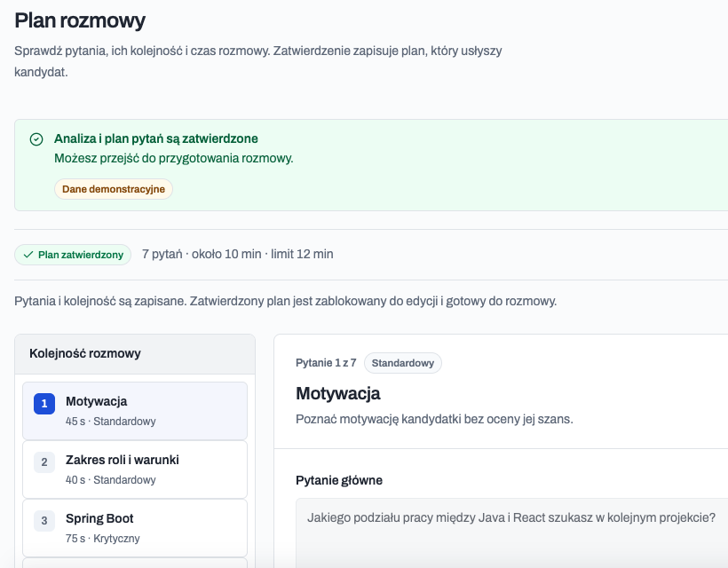Click the Analiza i plan pytań są zatwierdzone title
This screenshot has height=568, width=728.
[156, 138]
